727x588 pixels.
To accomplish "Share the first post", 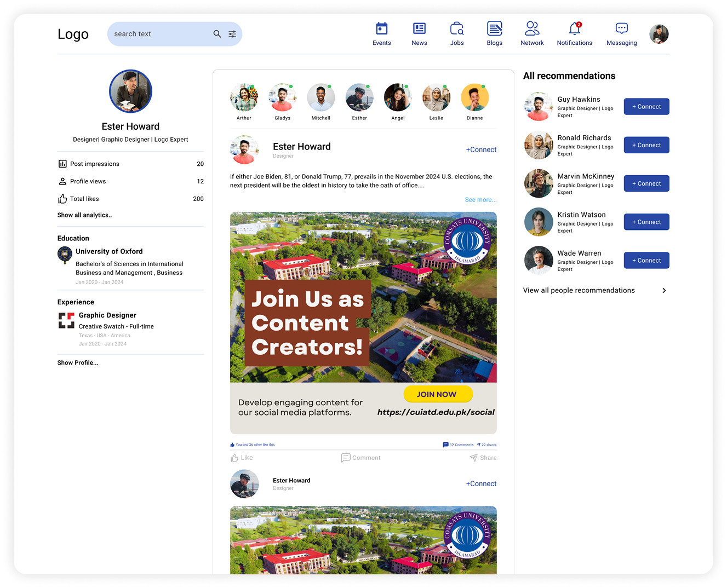I will (483, 458).
